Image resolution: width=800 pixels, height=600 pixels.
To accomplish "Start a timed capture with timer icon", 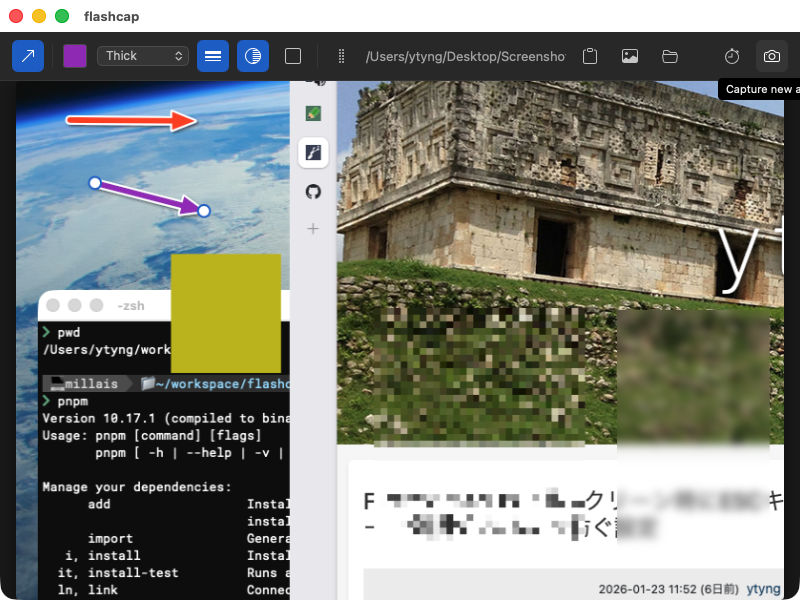I will pos(731,56).
